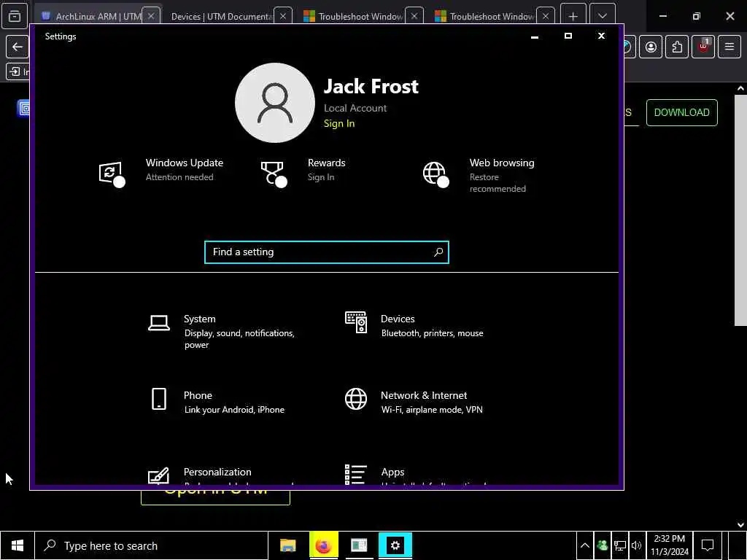Switch to Firefox on the taskbar
The width and height of the screenshot is (747, 560).
point(323,545)
